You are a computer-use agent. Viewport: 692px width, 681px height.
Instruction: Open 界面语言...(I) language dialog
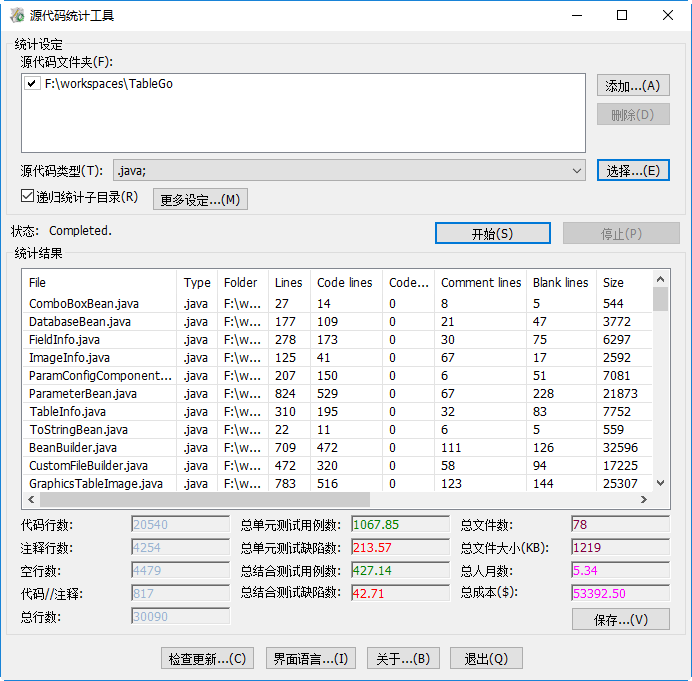311,658
